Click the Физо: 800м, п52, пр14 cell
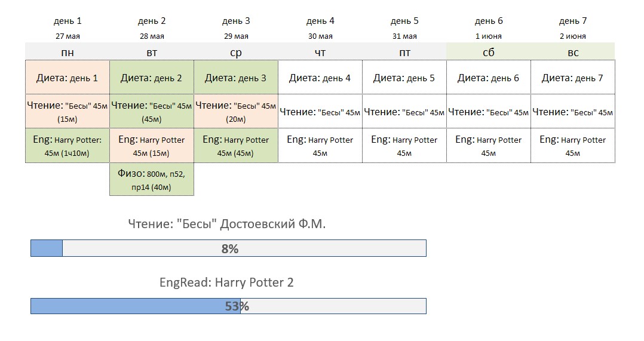 tap(152, 179)
